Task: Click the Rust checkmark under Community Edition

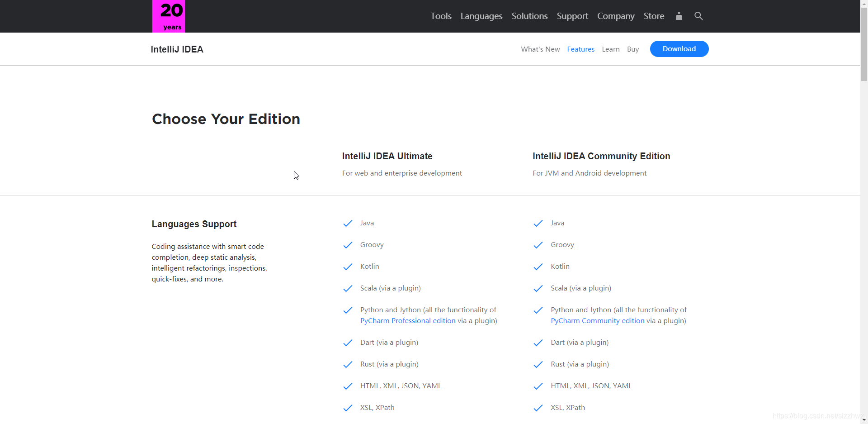Action: tap(538, 364)
